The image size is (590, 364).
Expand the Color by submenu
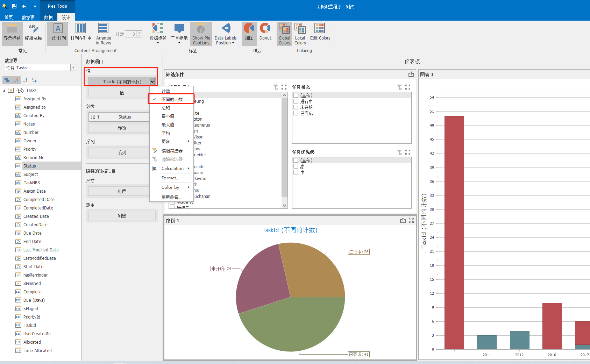click(172, 187)
